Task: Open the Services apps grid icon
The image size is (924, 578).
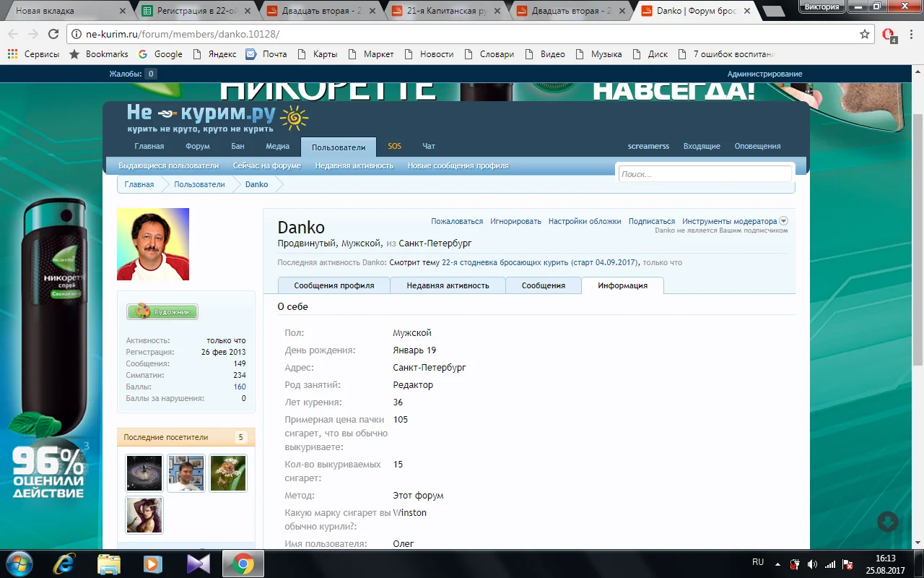Action: [x=12, y=54]
